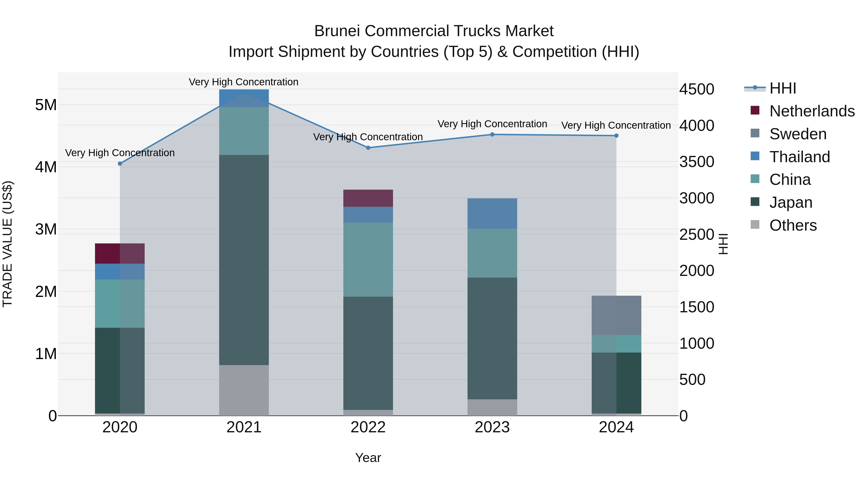868x488 pixels.
Task: Click the HHI line marker icon in legend
Action: click(x=755, y=88)
